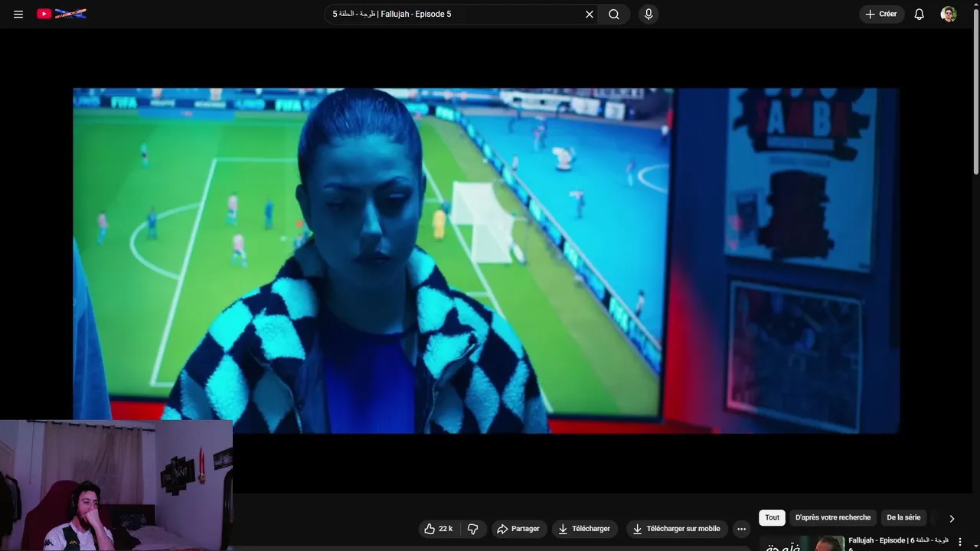Viewport: 980px width, 551px height.
Task: Select the De la série chip
Action: pos(903,517)
